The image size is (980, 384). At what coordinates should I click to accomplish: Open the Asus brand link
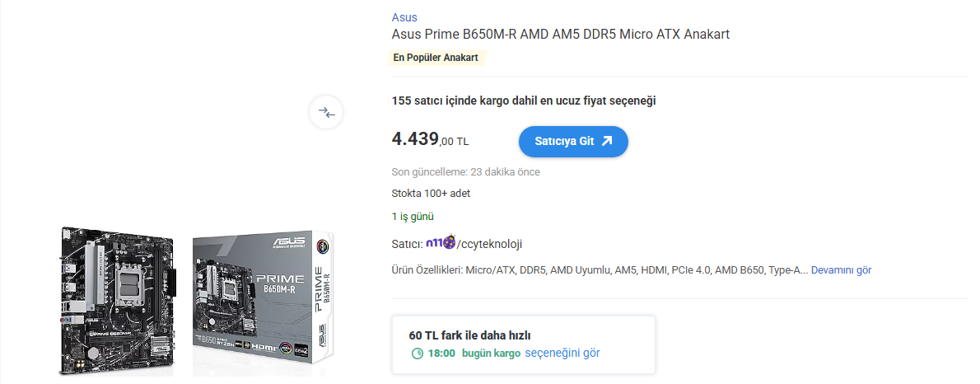(404, 17)
